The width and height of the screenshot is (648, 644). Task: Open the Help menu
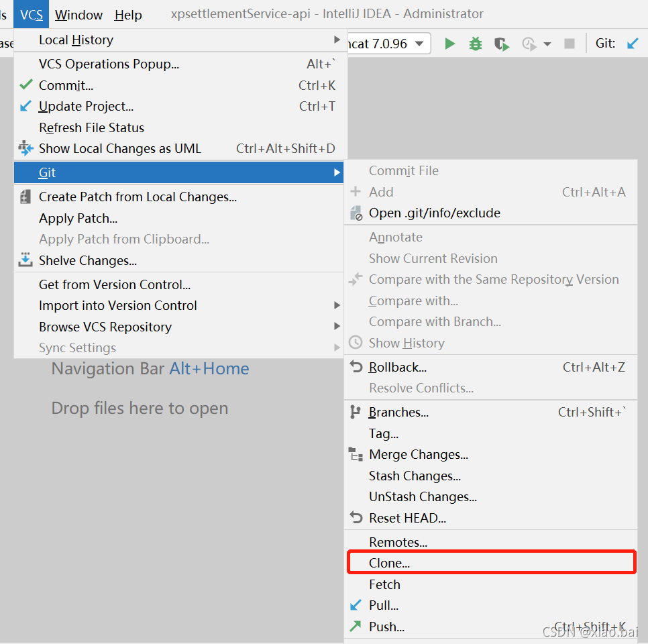[x=128, y=15]
